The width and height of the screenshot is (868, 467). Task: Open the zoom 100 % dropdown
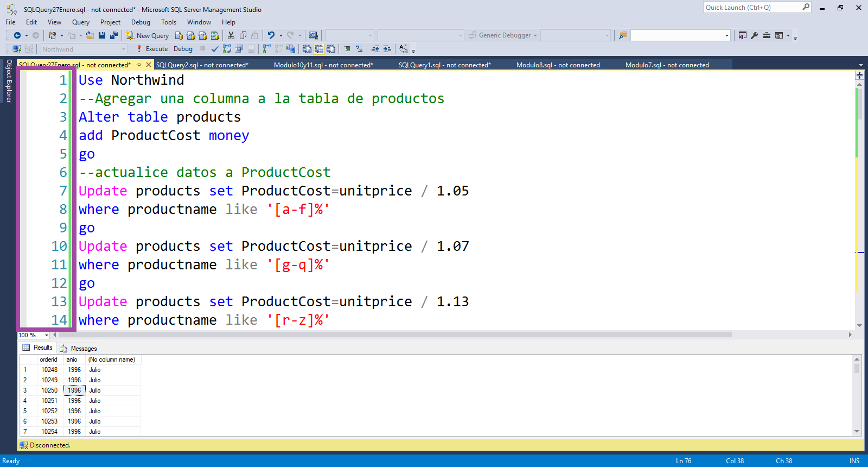click(x=47, y=335)
